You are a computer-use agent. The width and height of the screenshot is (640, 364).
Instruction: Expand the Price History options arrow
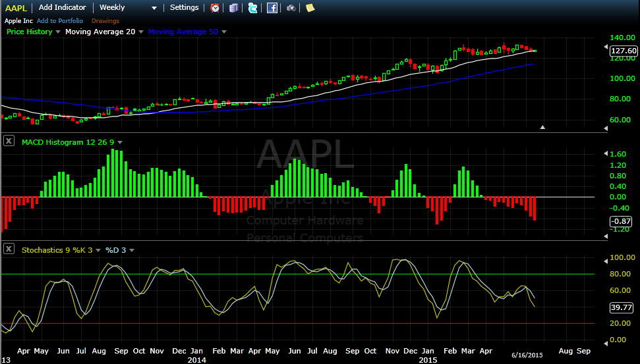pos(57,32)
